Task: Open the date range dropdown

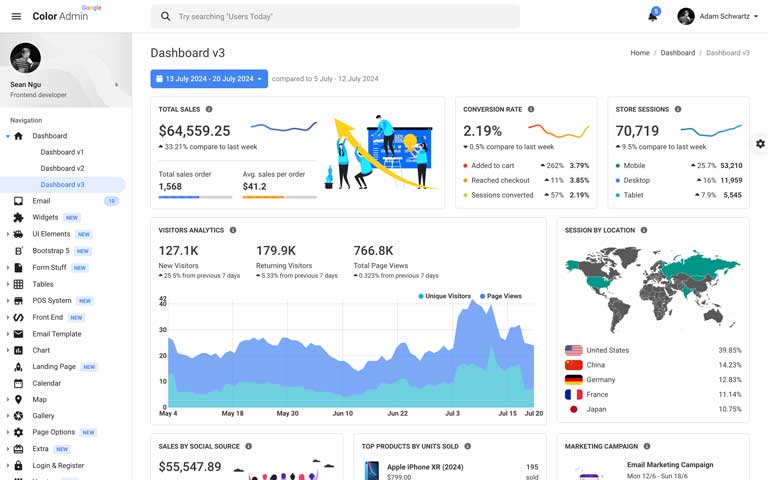Action: tap(209, 79)
